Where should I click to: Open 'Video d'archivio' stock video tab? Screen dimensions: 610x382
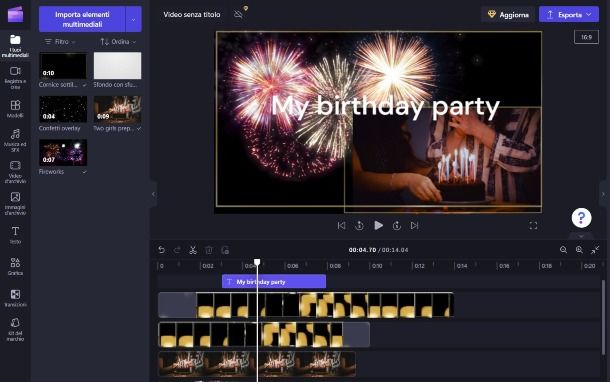(15, 172)
